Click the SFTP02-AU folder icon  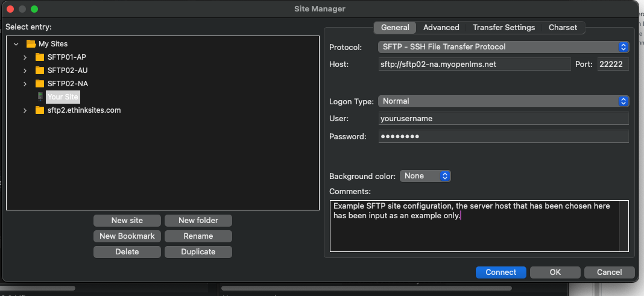click(40, 70)
